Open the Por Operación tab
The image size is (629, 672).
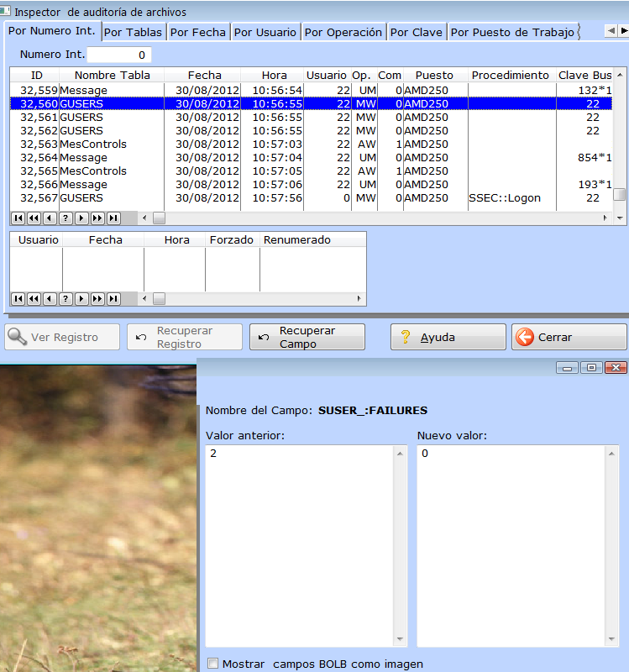coord(343,32)
